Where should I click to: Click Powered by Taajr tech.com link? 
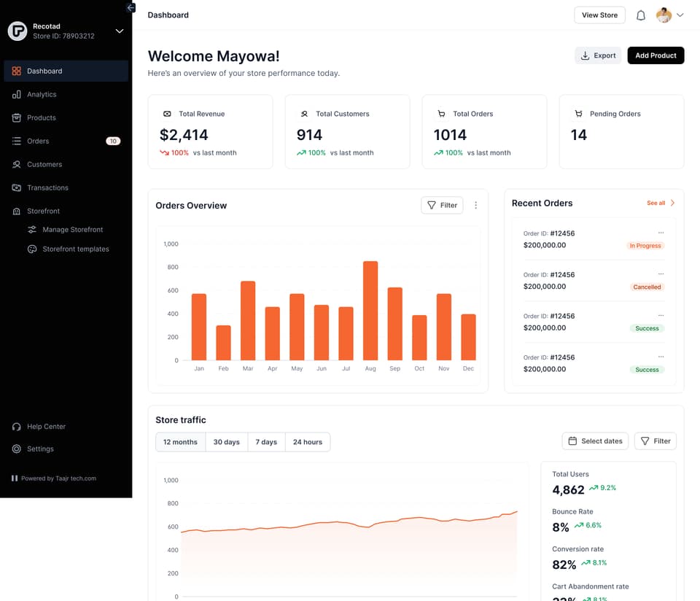point(53,478)
